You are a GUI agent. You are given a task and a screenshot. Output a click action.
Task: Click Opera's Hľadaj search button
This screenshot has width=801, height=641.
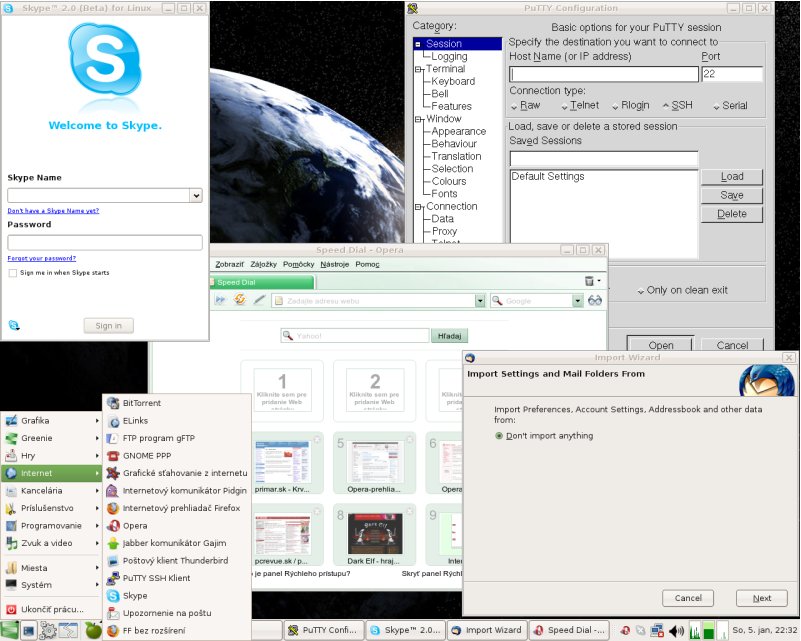coord(450,336)
